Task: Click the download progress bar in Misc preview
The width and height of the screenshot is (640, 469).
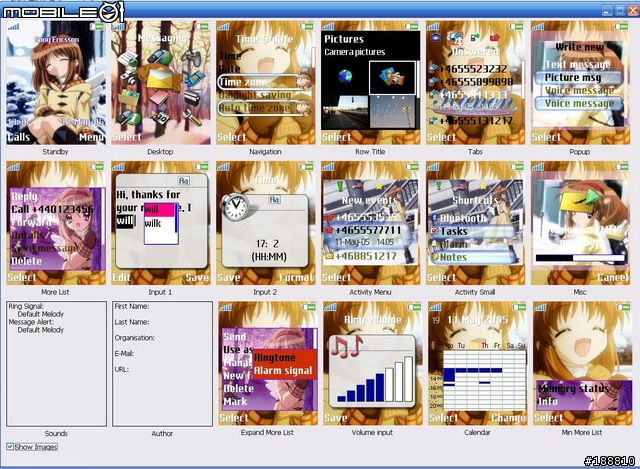Action: click(x=580, y=258)
